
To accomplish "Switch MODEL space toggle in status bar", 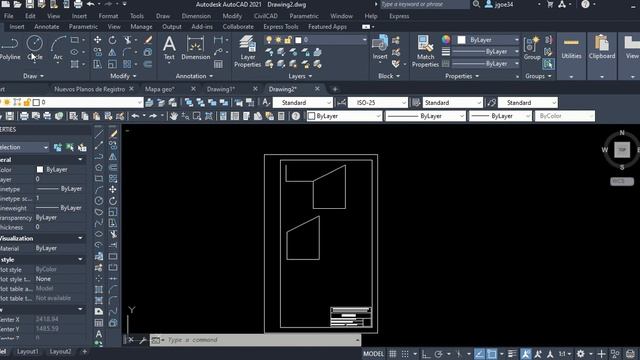I will point(373,354).
